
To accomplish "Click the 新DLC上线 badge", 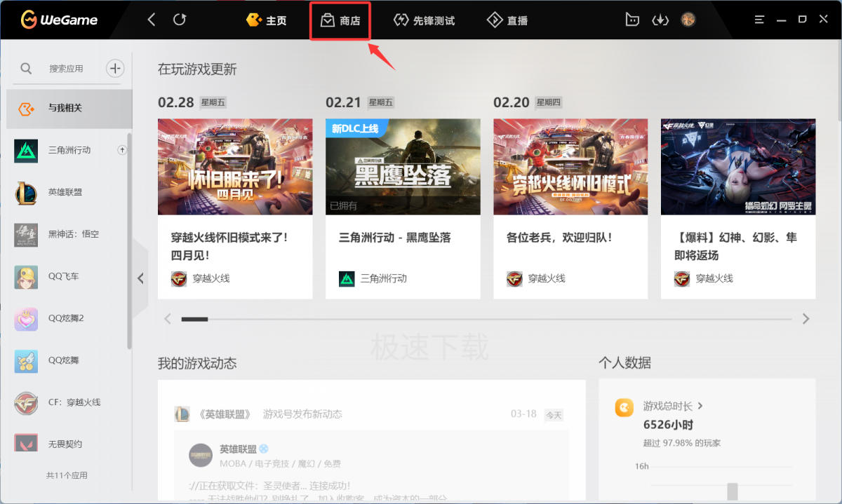I will 356,128.
